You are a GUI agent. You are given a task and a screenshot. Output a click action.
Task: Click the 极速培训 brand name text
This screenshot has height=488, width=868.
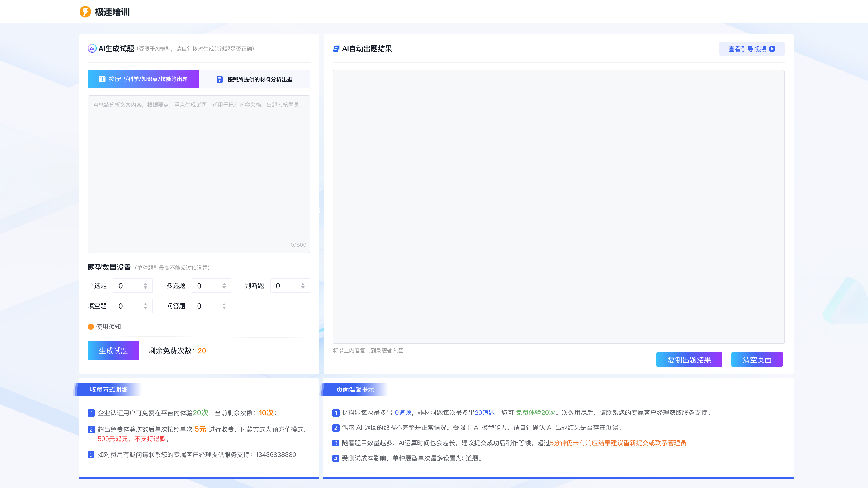click(x=112, y=12)
